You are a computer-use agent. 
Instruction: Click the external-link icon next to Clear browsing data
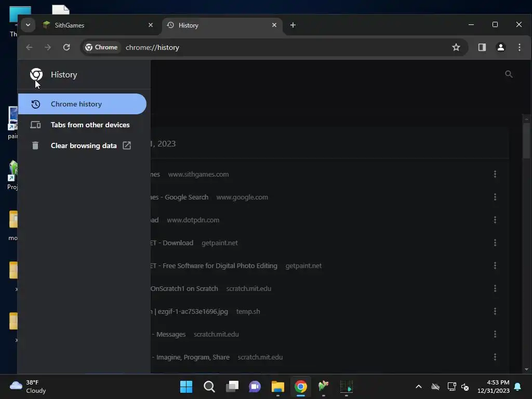click(x=127, y=145)
